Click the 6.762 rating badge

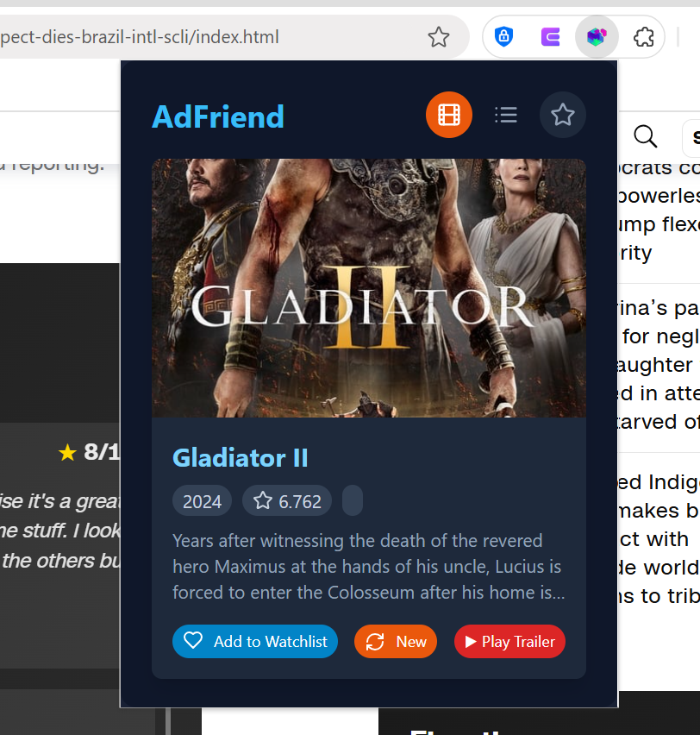(287, 501)
